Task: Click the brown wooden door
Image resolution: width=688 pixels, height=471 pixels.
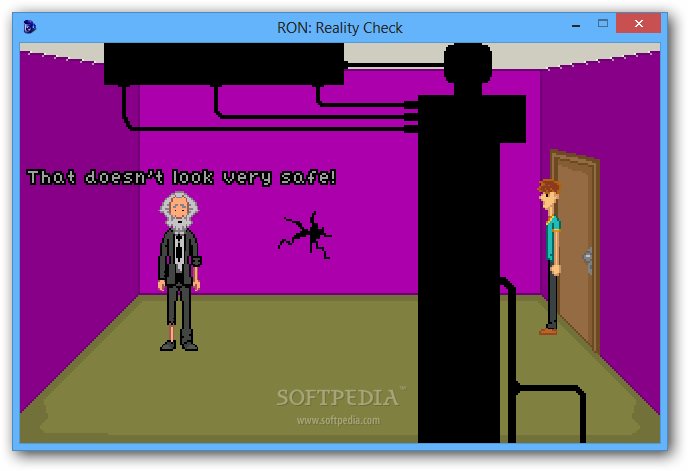Action: pyautogui.click(x=576, y=250)
